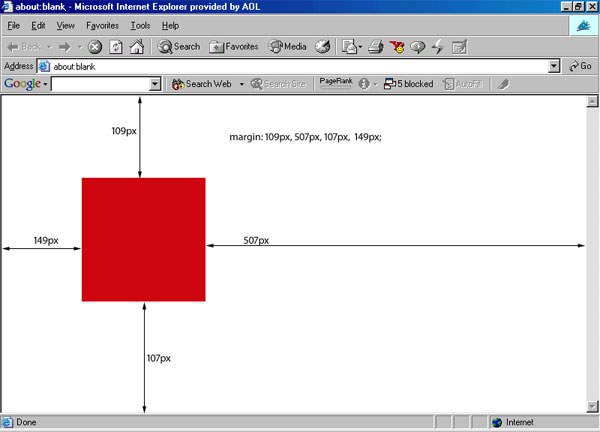Toggle the Media panel
Screen dimensions: 600x432
(287, 46)
